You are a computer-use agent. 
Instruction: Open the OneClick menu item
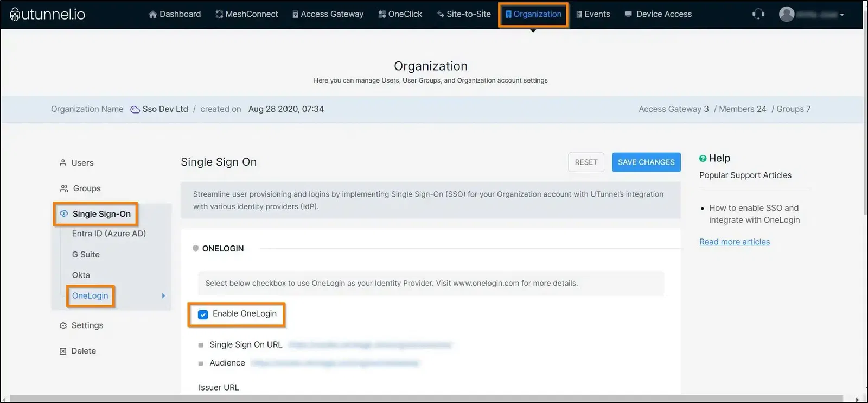[x=400, y=14]
